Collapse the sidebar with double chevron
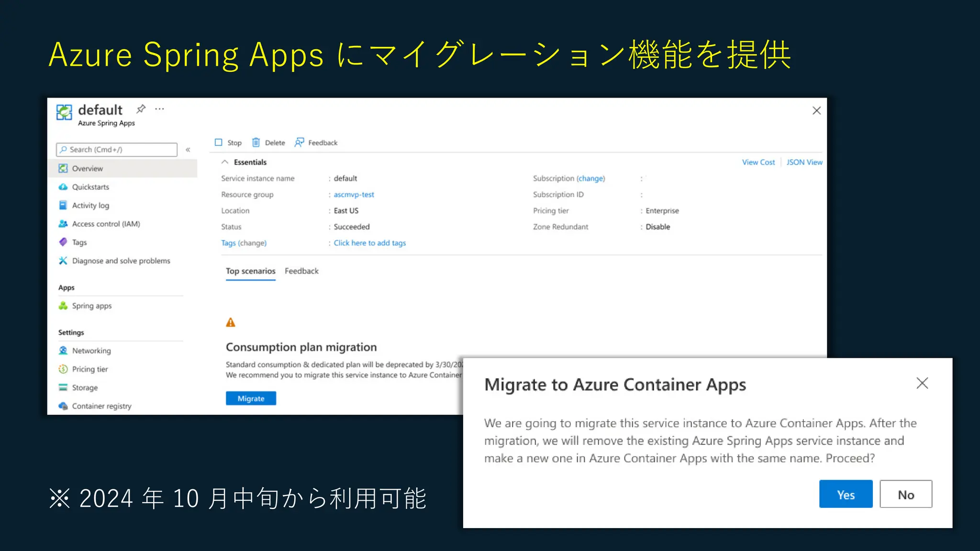This screenshot has width=980, height=551. 188,150
